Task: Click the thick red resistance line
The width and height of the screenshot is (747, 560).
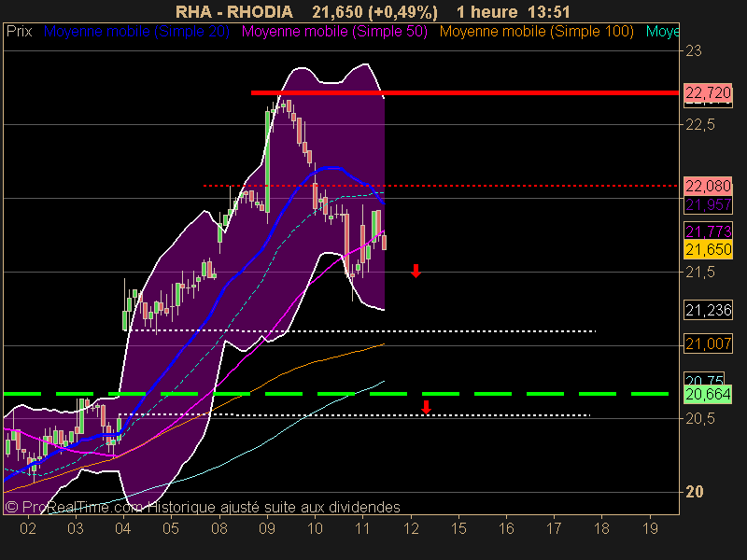Action: 464,92
